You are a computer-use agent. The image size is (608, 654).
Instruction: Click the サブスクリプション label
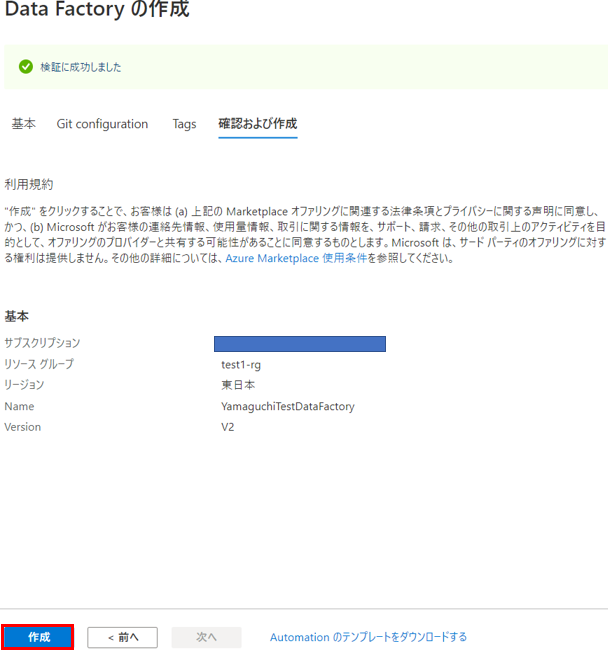point(42,343)
